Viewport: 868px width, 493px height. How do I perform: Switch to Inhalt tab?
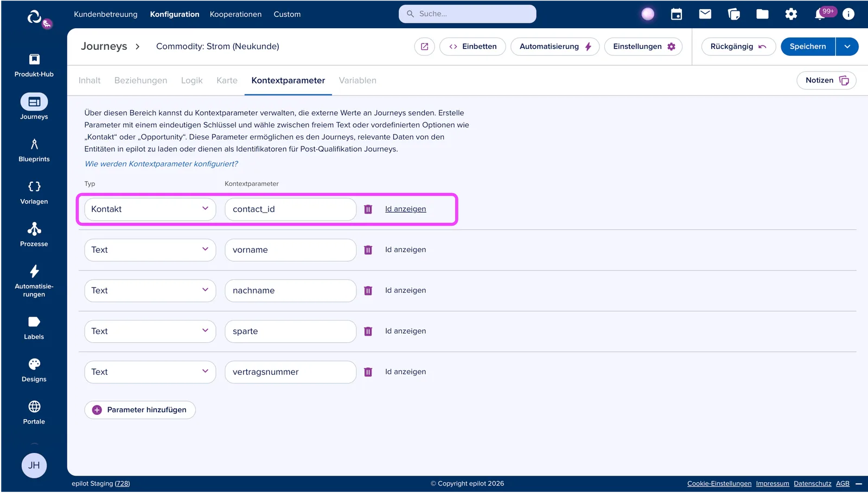(x=90, y=80)
